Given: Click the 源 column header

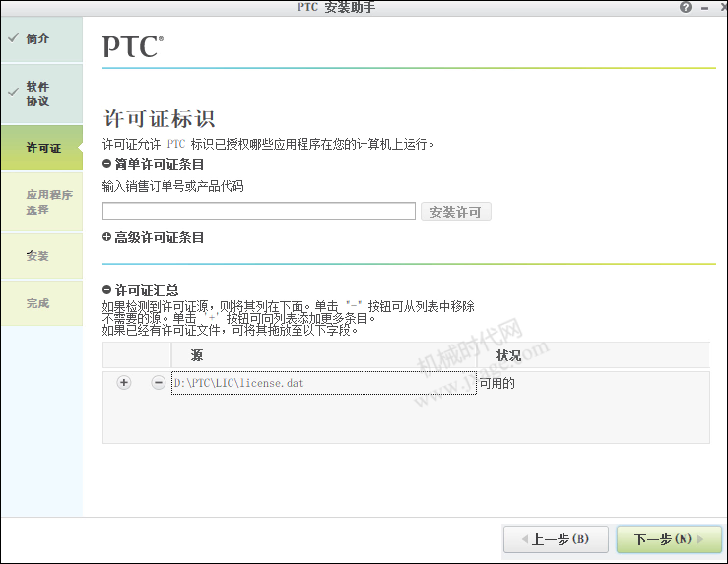Looking at the screenshot, I should pyautogui.click(x=324, y=355).
